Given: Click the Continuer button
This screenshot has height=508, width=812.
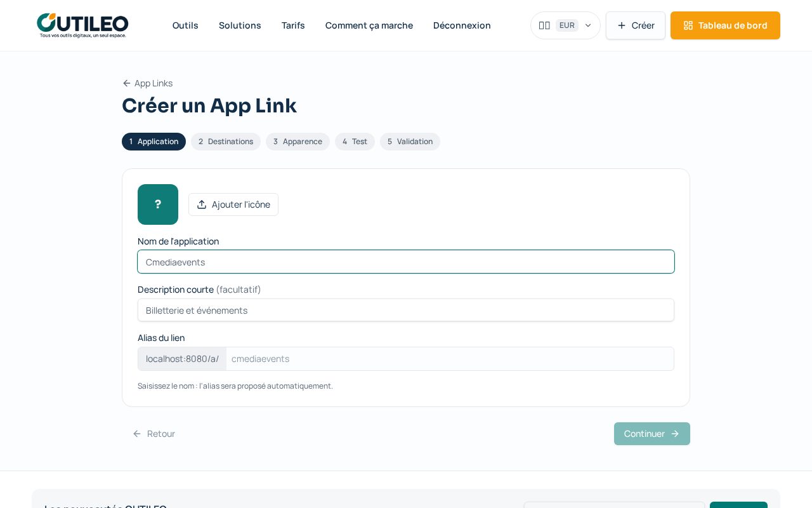Looking at the screenshot, I should [652, 434].
